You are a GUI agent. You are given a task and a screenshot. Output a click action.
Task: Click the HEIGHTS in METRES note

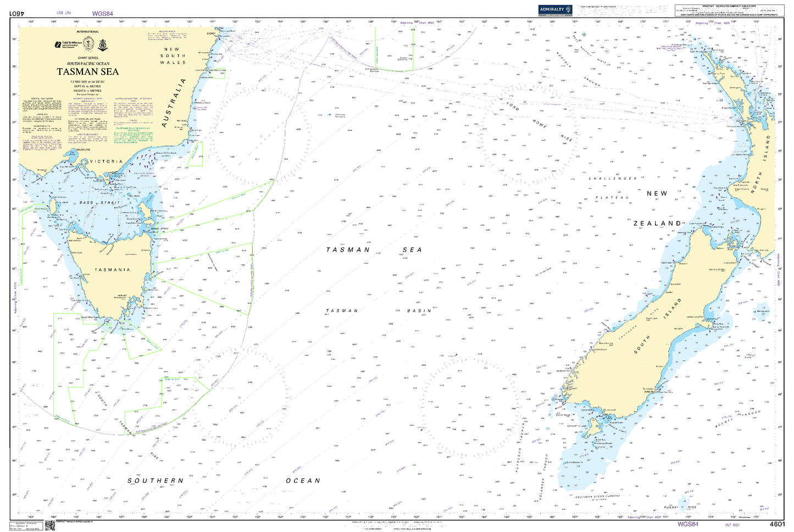click(88, 91)
